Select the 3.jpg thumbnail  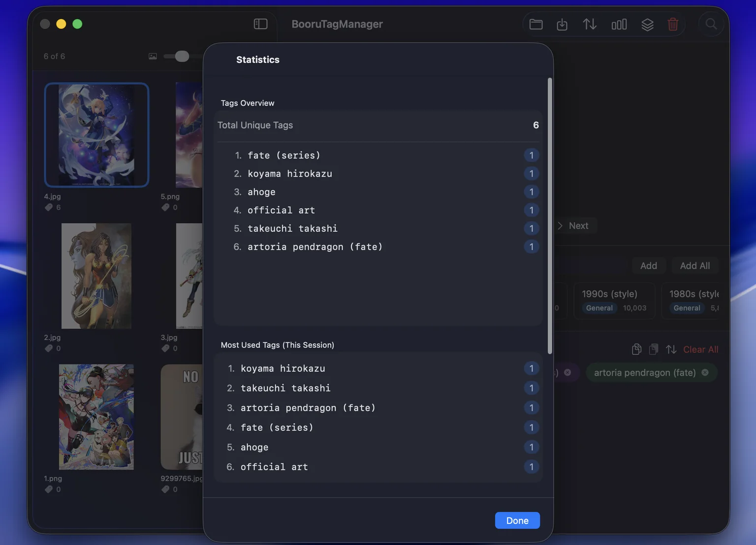(189, 276)
